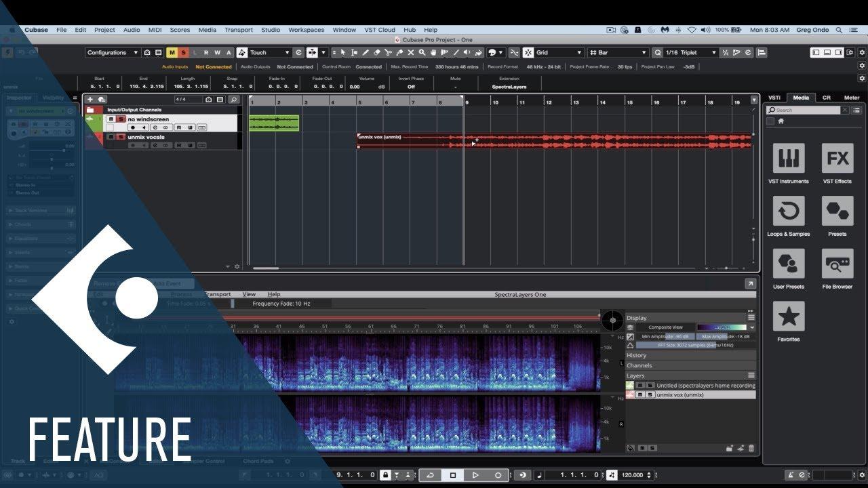Adjust FFT Size 3072 samples slider
This screenshot has width=868, height=488.
click(x=696, y=345)
